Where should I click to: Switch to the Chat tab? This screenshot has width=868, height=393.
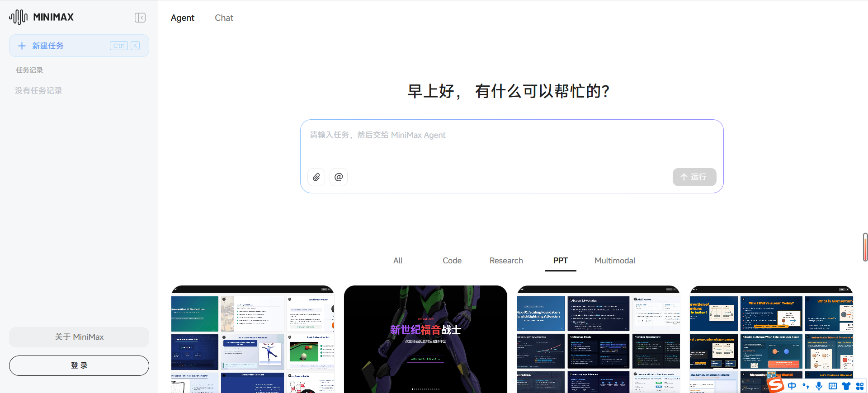click(224, 18)
